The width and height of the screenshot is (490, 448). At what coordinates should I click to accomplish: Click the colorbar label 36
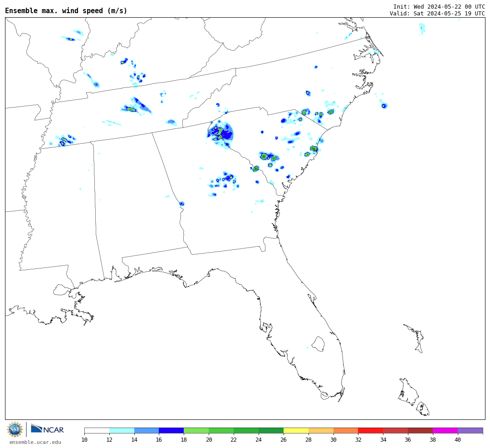pos(408,439)
